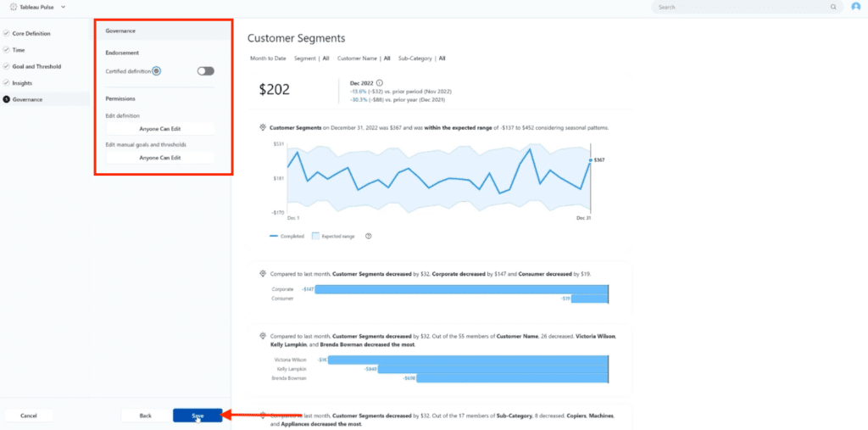The image size is (868, 430).
Task: Click the lightbulb icon of the Customer Name insight
Action: (264, 336)
